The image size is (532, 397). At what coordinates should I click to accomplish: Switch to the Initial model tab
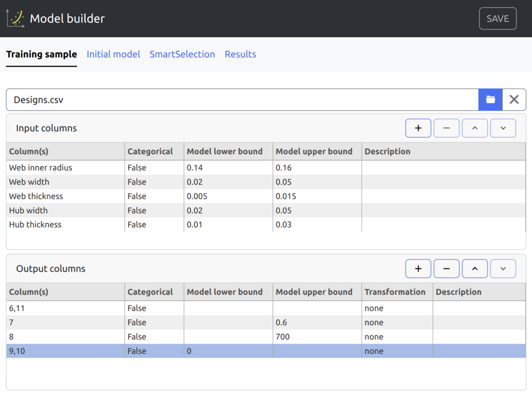point(113,54)
